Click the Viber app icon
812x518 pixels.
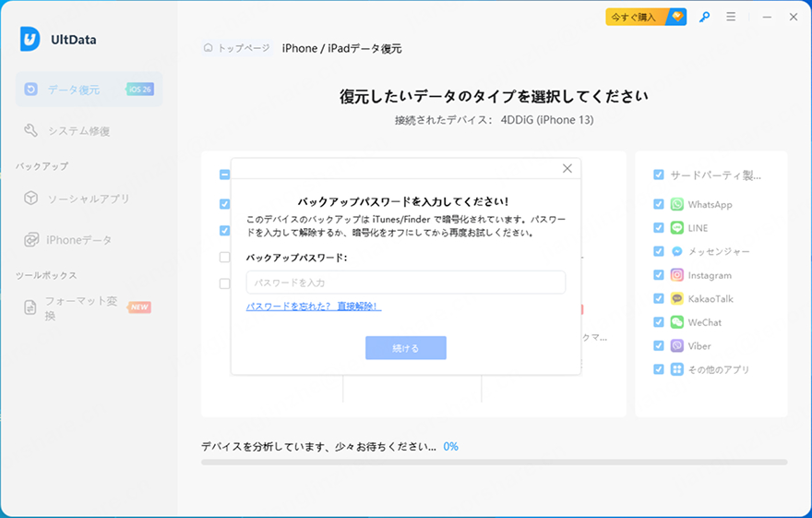(677, 345)
